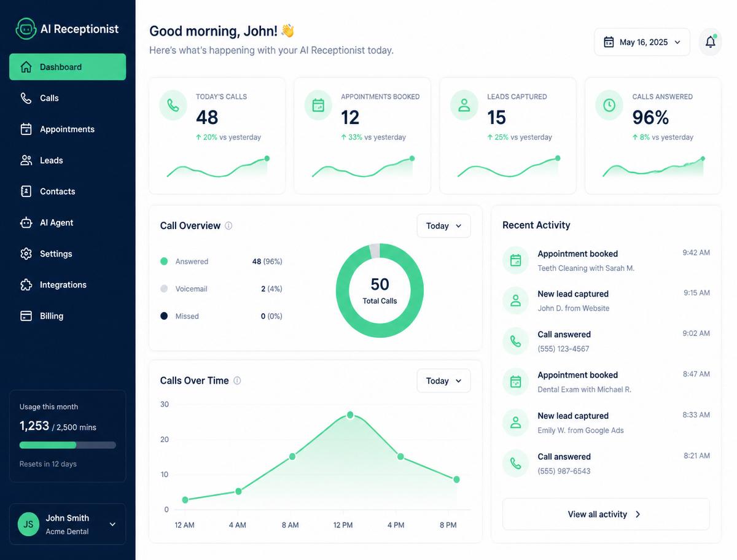This screenshot has width=737, height=560.
Task: Click the Leads people icon in sidebar
Action: [26, 160]
